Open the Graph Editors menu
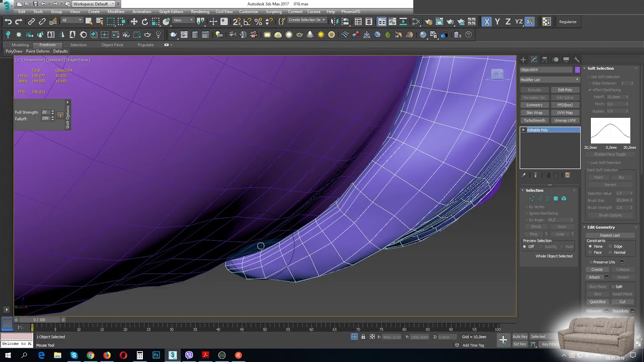 tap(171, 12)
